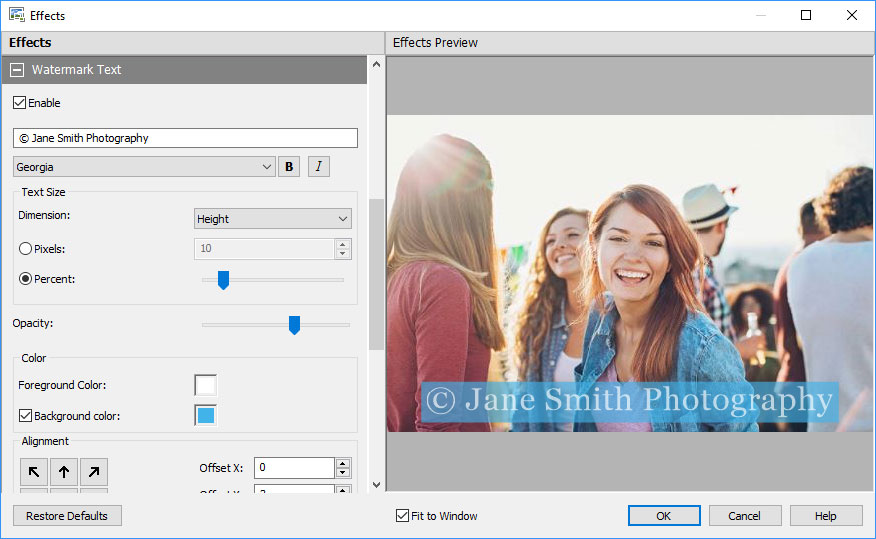Collapse the Watermark Text section
The height and width of the screenshot is (539, 876).
(17, 70)
